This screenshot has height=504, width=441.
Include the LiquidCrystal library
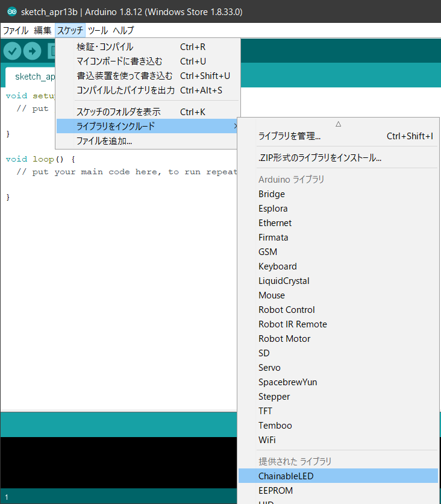(338, 281)
